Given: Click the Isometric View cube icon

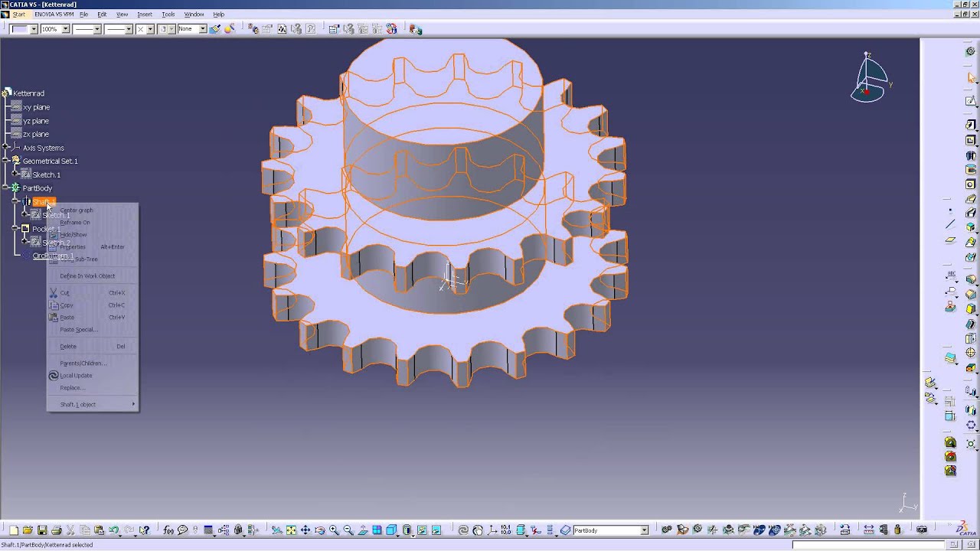Looking at the screenshot, I should [x=391, y=530].
